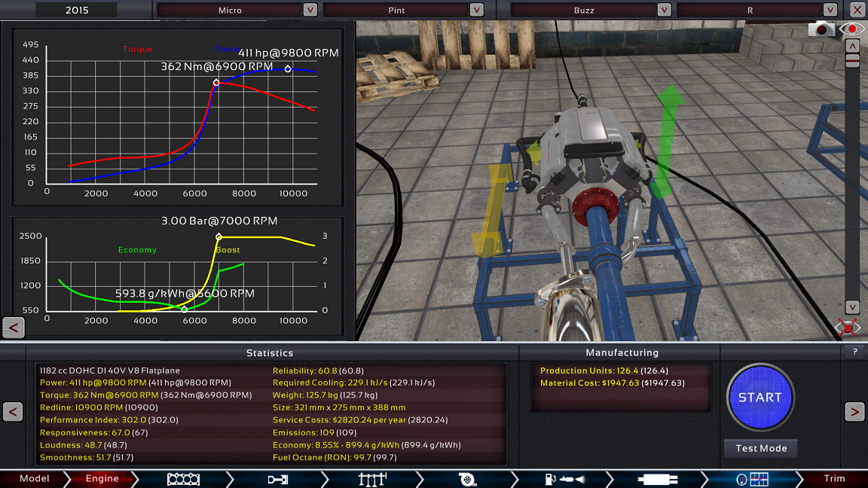Image resolution: width=868 pixels, height=488 pixels.
Task: Open the Buzz selection field
Action: click(x=584, y=10)
